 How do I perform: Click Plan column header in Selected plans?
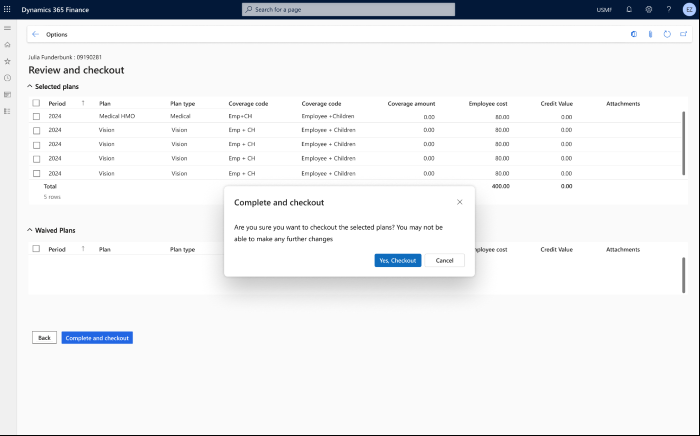[105, 104]
